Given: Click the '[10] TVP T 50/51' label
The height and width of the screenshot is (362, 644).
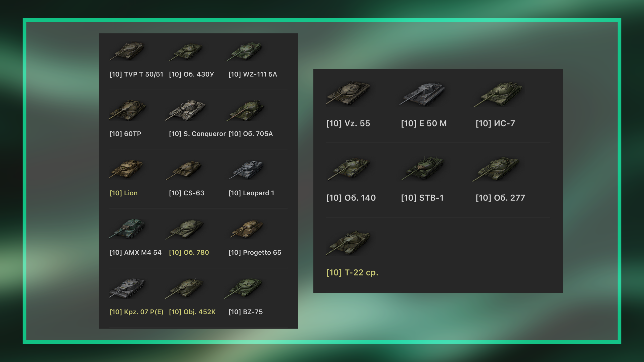Looking at the screenshot, I should click(136, 74).
